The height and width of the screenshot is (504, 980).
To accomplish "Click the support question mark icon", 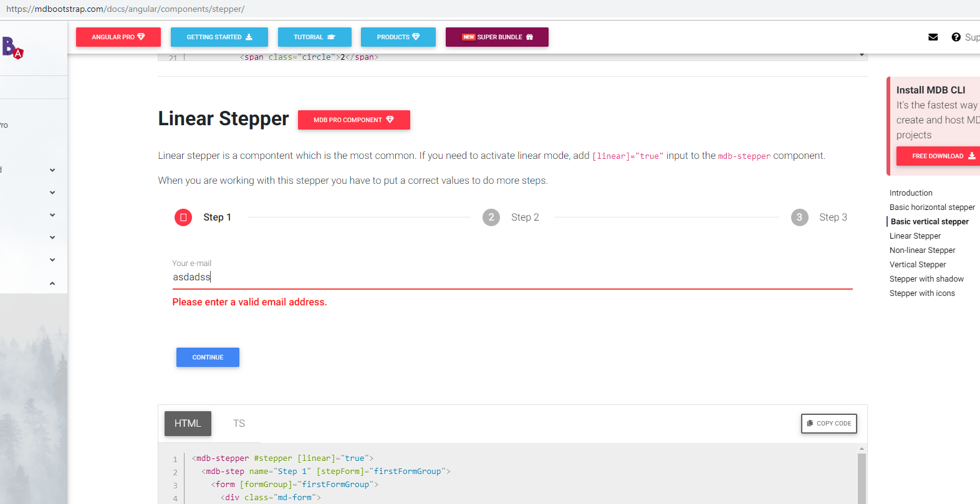I will pyautogui.click(x=956, y=37).
